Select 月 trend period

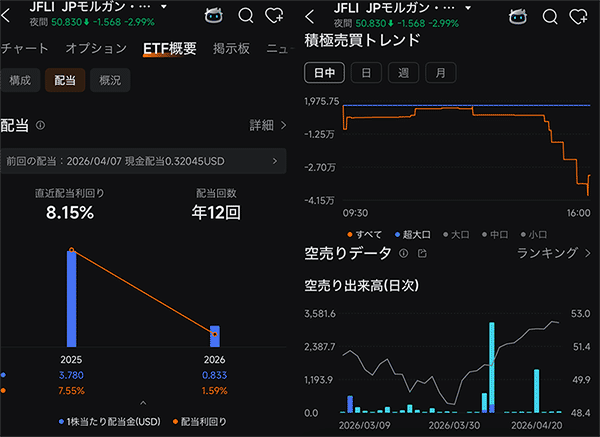pos(440,73)
